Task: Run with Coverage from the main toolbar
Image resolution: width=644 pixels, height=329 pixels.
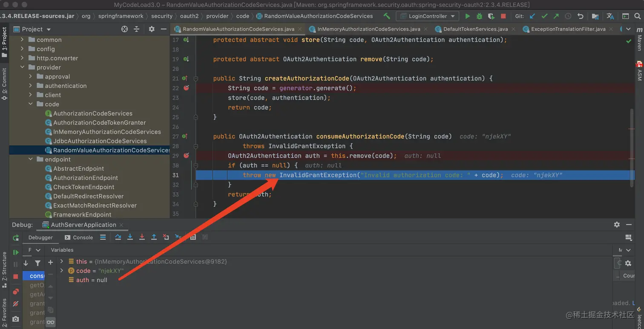Action: pos(491,16)
